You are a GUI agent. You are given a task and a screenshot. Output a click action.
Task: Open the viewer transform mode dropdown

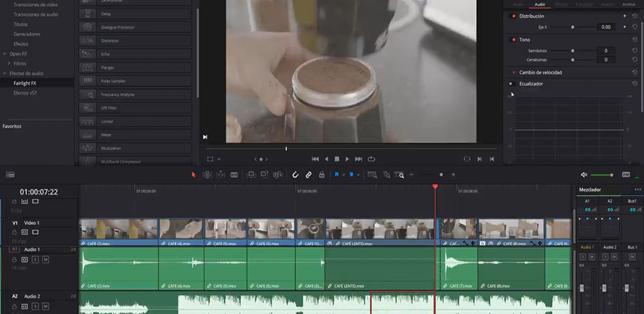tap(219, 160)
